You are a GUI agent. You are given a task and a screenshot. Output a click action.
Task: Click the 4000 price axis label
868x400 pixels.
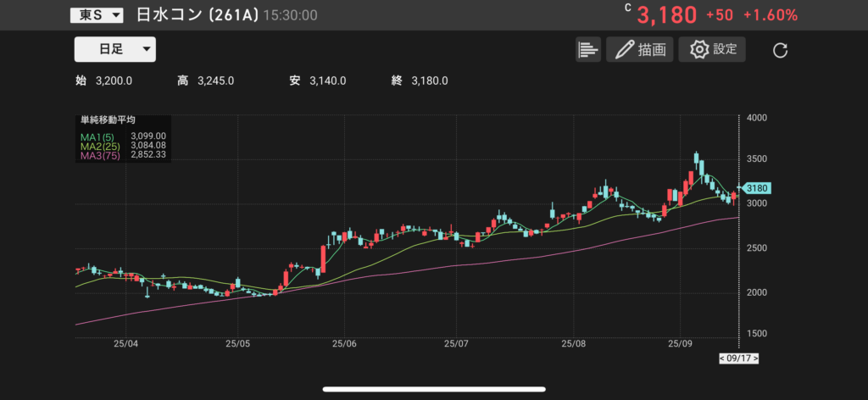pyautogui.click(x=759, y=117)
